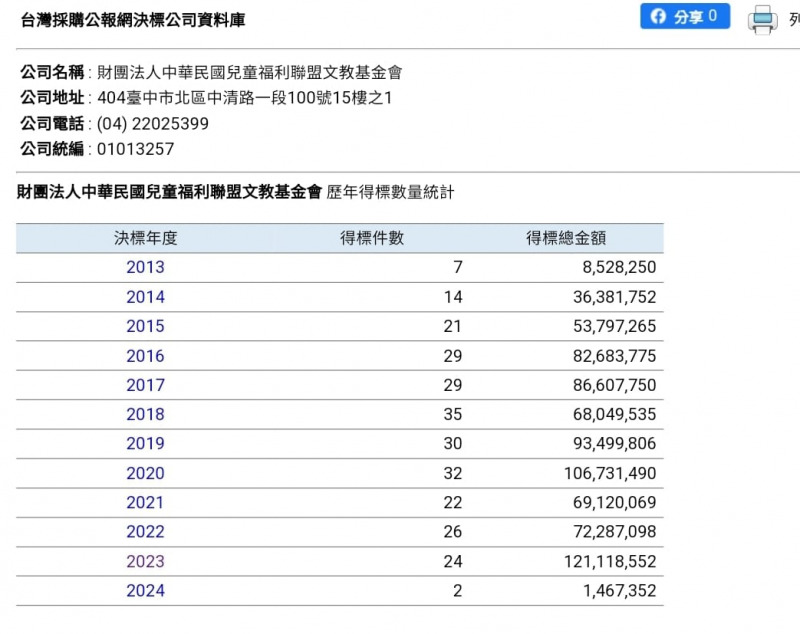Click the printer icon
The image size is (800, 634).
pyautogui.click(x=762, y=19)
